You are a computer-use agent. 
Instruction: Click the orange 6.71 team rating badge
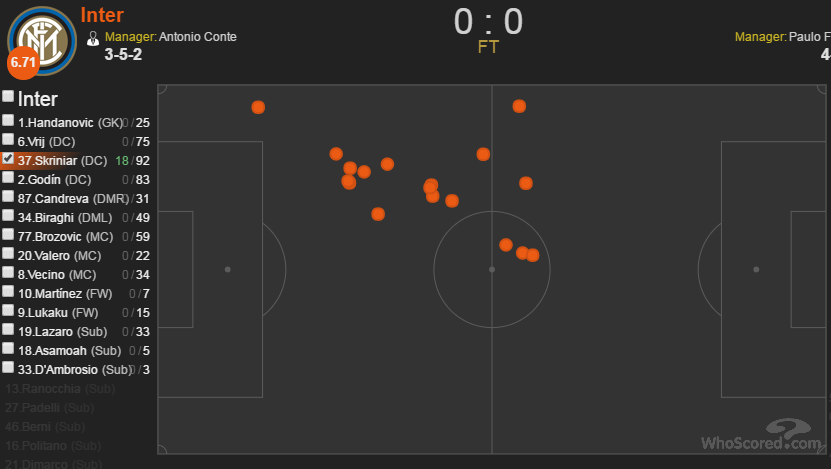coord(23,63)
